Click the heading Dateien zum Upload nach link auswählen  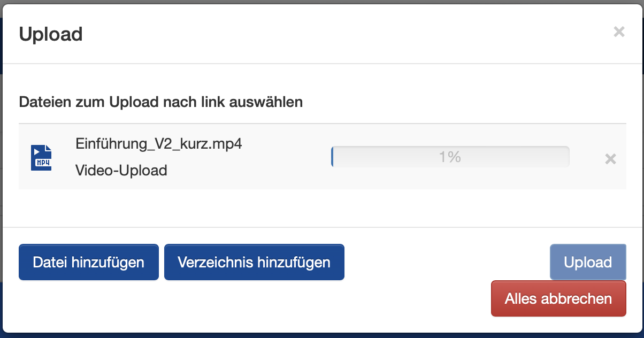coord(161,102)
